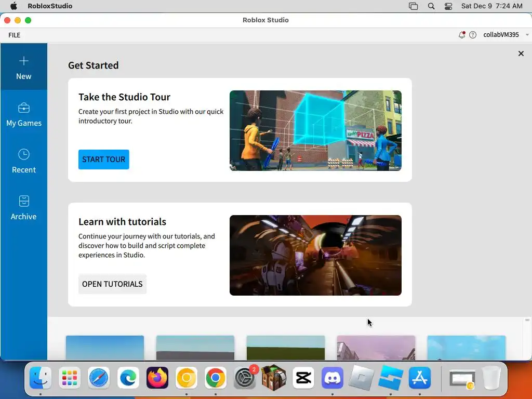
Task: Click the Stage Manager windows icon in menu bar
Action: [413, 6]
